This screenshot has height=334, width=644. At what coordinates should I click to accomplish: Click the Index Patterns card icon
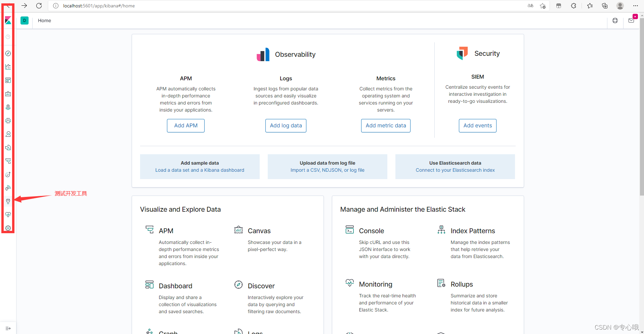coord(441,229)
